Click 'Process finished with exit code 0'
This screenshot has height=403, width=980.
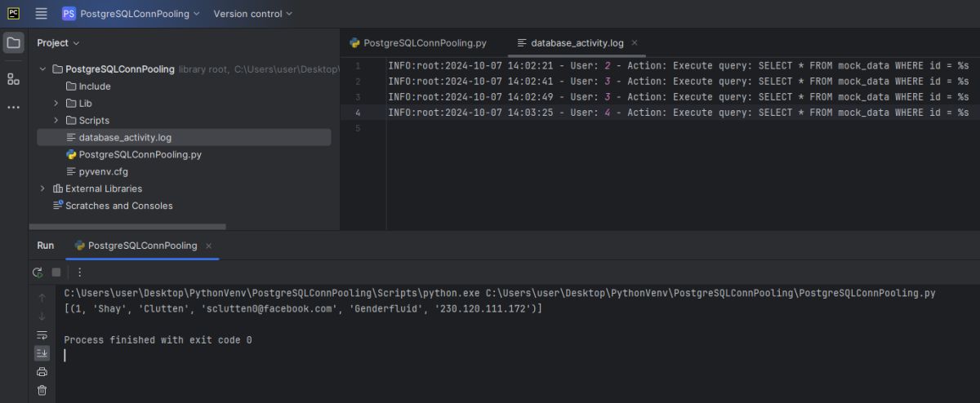pyautogui.click(x=158, y=339)
